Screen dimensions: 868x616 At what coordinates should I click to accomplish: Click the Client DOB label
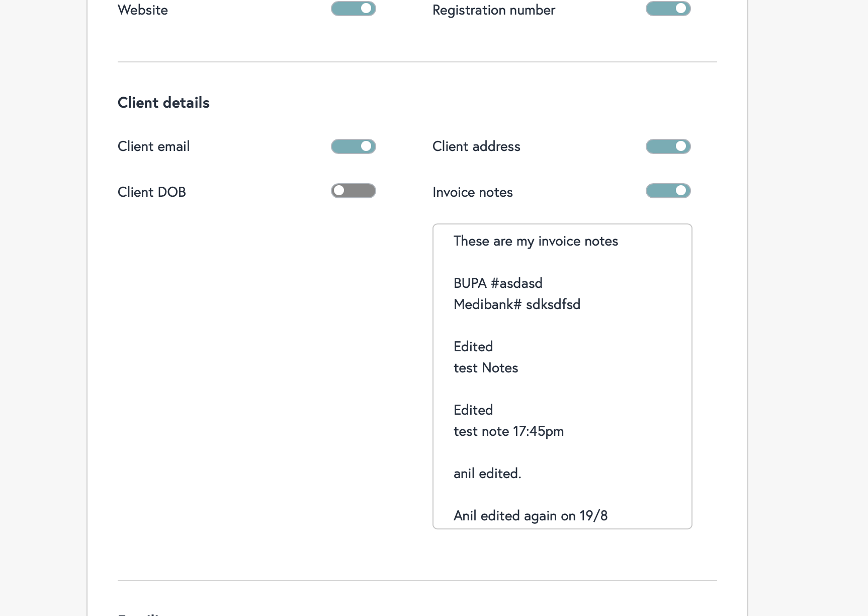click(x=151, y=192)
